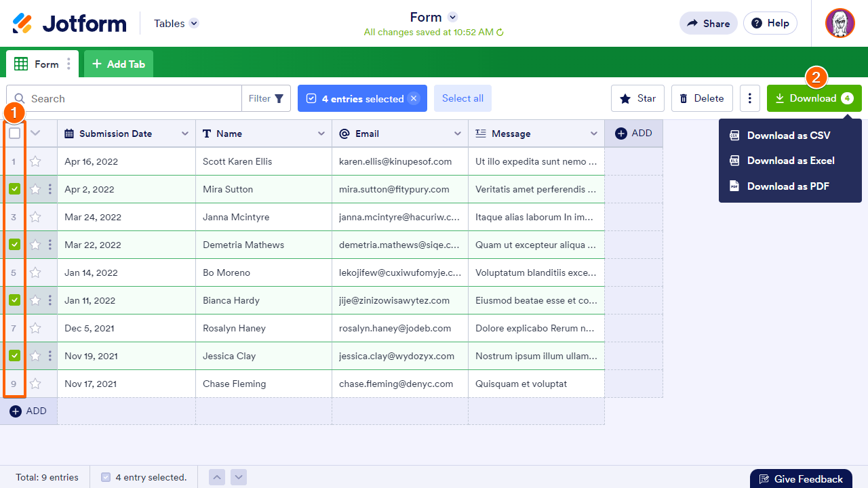Open the more actions kebab menu
The image size is (868, 488).
[749, 98]
